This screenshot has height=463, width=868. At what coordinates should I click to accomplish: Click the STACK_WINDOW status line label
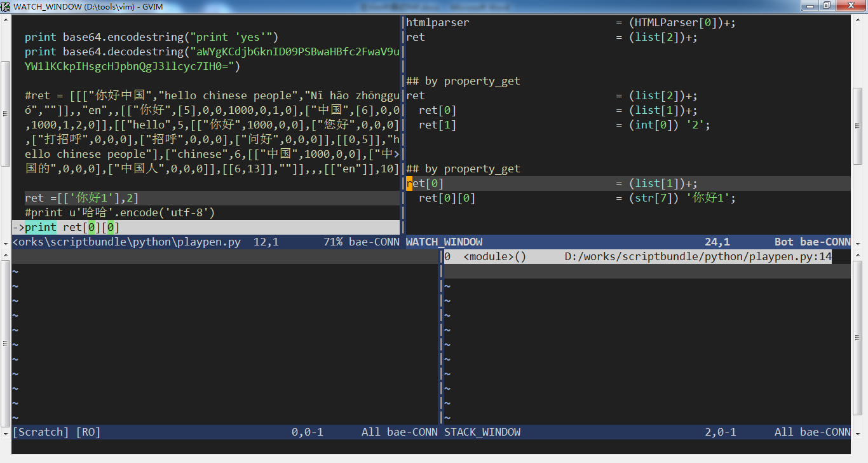pyautogui.click(x=482, y=432)
